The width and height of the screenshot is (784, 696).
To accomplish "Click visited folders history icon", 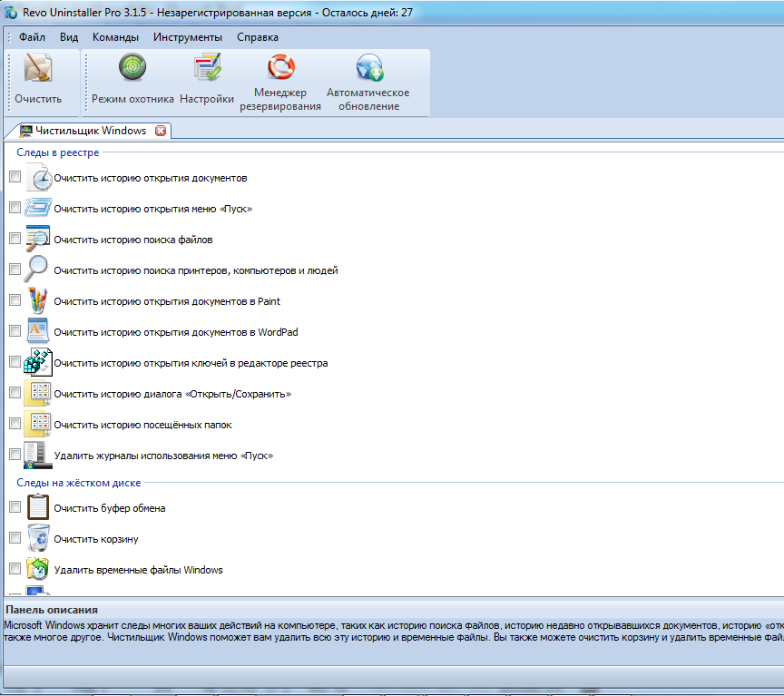I will [x=37, y=424].
